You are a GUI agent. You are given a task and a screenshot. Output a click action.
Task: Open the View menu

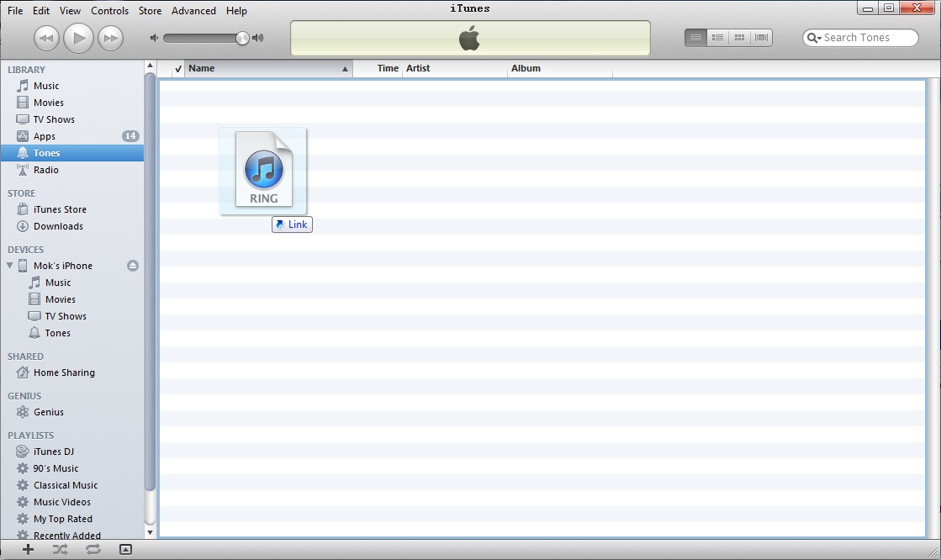click(70, 11)
